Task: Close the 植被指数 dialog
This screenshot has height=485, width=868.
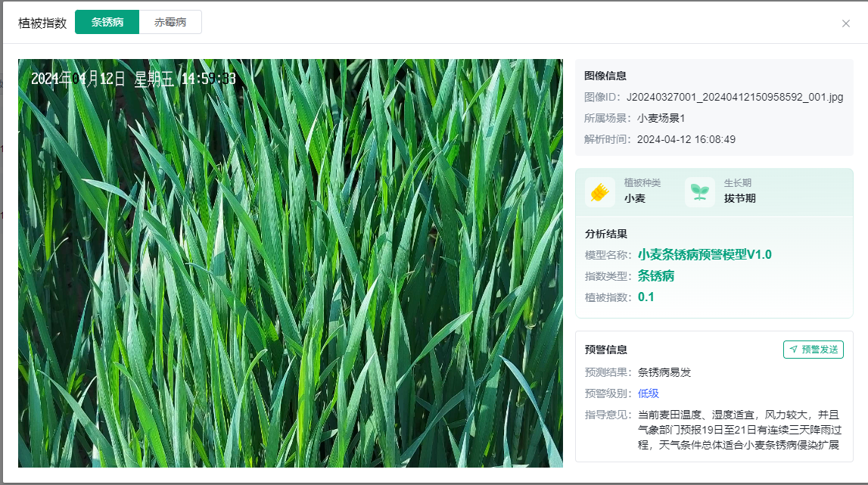Action: pos(846,23)
